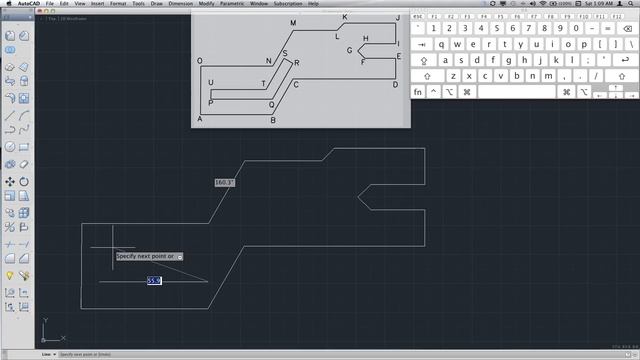The width and height of the screenshot is (640, 360).
Task: Click the Spotlight magnifier in the menu bar
Action: pos(631,3)
